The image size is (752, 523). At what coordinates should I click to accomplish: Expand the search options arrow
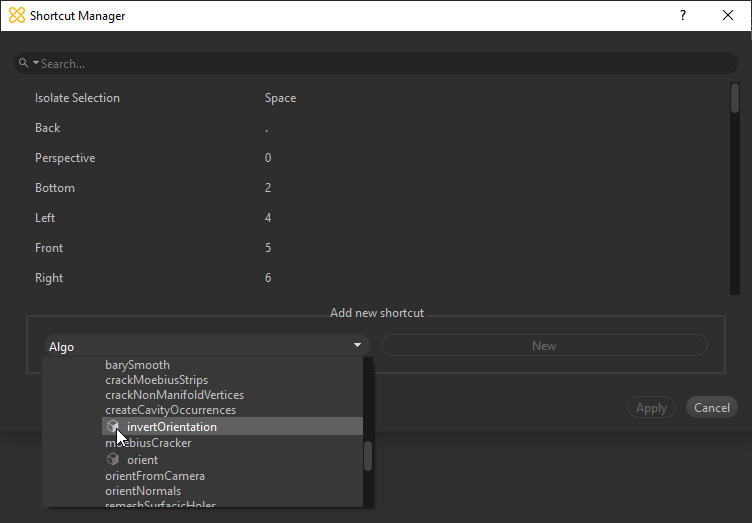pos(36,63)
